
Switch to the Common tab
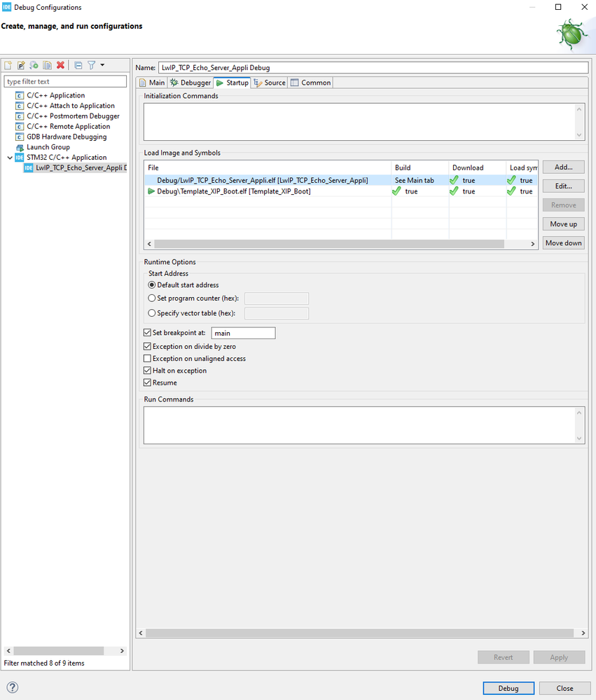(x=310, y=83)
